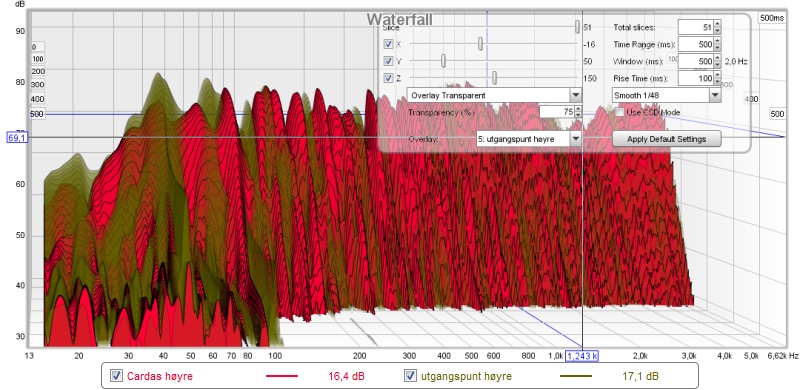Increase Time Range with up arrow
Screen dimensions: 800x390
[717, 41]
